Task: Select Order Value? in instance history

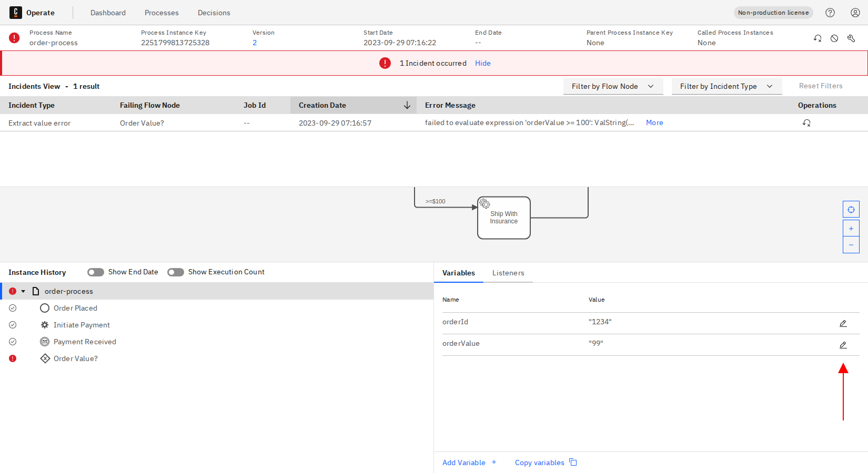Action: point(75,358)
